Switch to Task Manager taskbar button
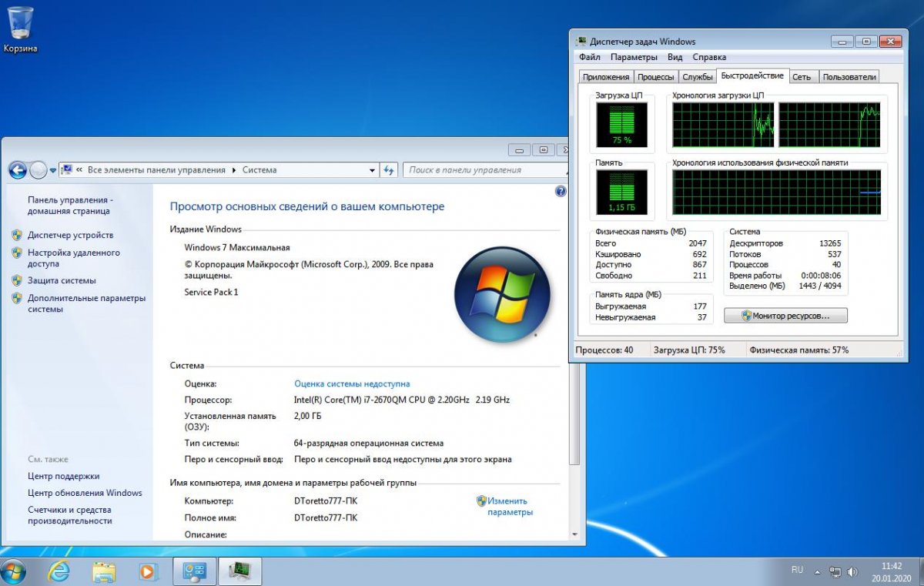This screenshot has height=586, width=924. tap(241, 571)
